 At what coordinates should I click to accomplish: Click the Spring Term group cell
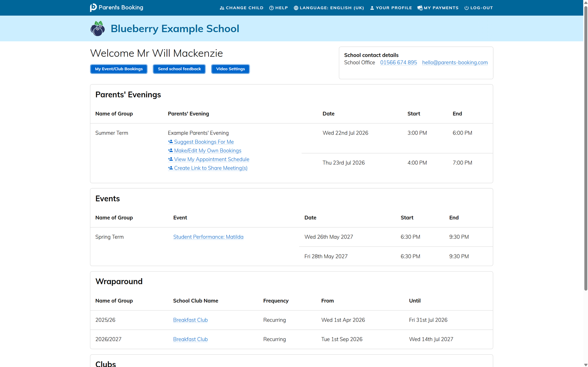tap(109, 237)
